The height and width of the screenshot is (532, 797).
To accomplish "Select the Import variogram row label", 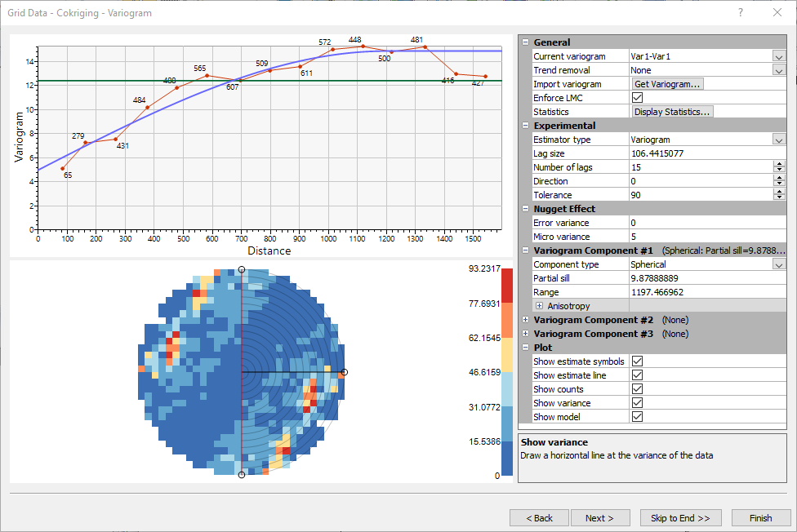I will tap(568, 84).
